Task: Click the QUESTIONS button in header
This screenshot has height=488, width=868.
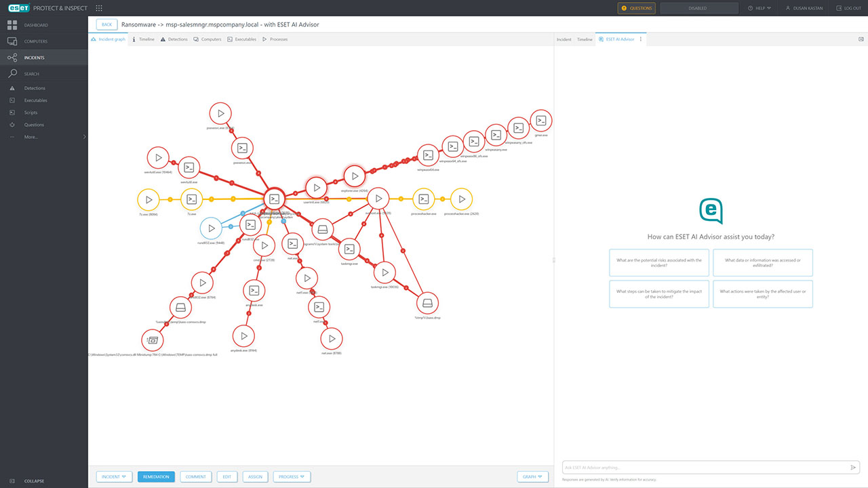Action: point(637,8)
